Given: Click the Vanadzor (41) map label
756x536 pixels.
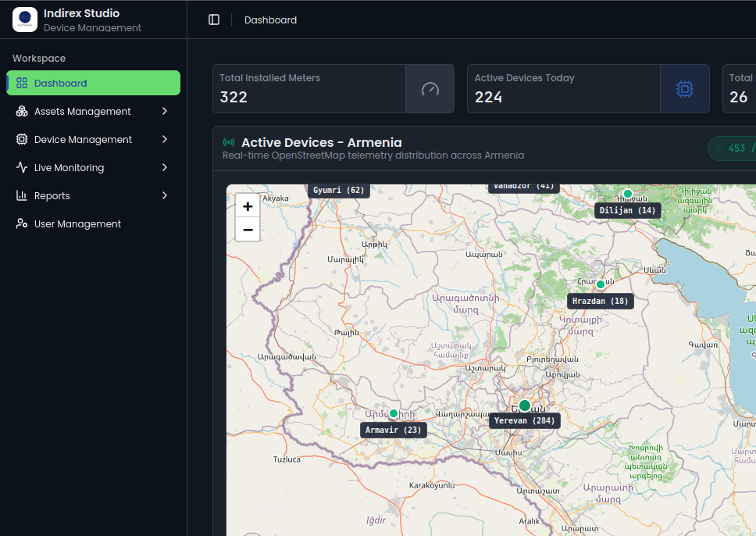Looking at the screenshot, I should point(524,188).
